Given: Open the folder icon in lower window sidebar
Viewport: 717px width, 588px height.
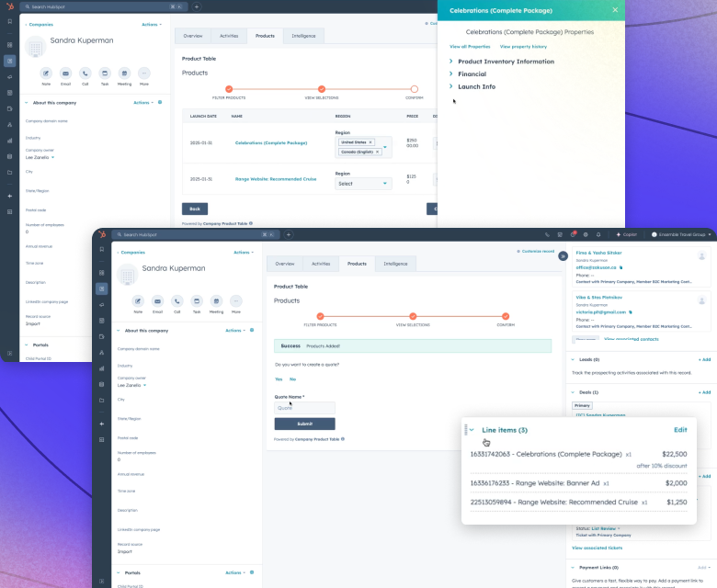Looking at the screenshot, I should 101,401.
